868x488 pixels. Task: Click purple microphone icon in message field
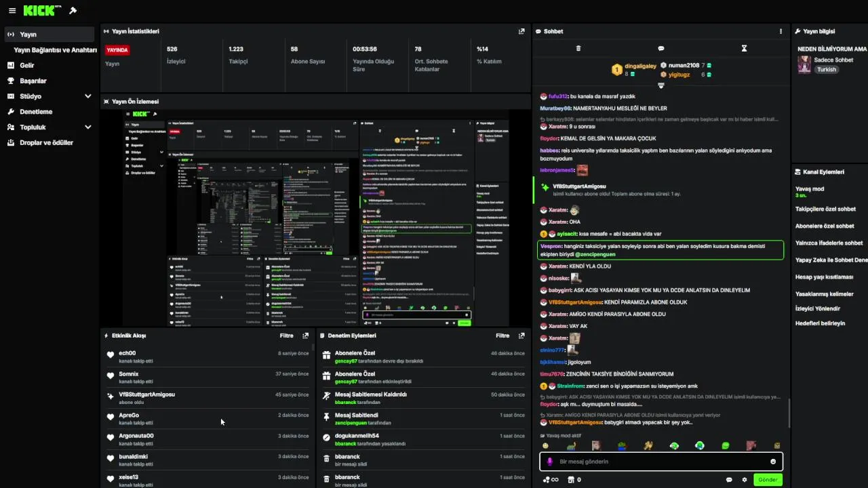click(x=550, y=462)
